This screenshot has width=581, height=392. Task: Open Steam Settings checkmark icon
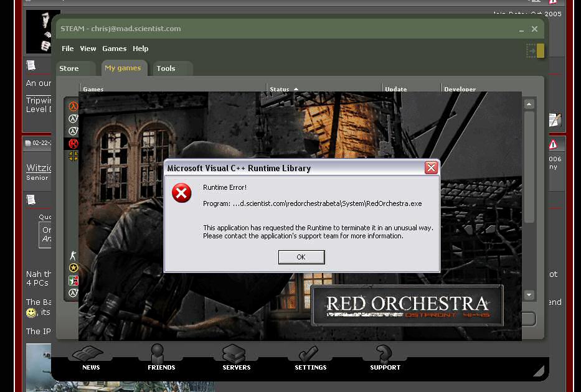pyautogui.click(x=310, y=357)
